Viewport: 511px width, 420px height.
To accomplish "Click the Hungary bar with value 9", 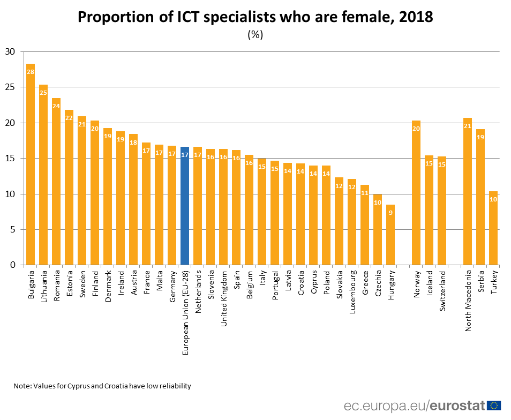I will [x=390, y=235].
